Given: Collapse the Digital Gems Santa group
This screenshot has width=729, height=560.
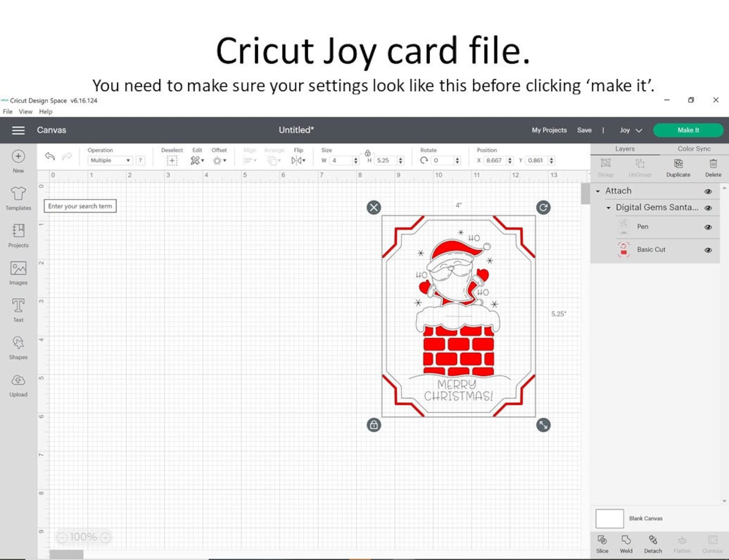Looking at the screenshot, I should [x=609, y=208].
